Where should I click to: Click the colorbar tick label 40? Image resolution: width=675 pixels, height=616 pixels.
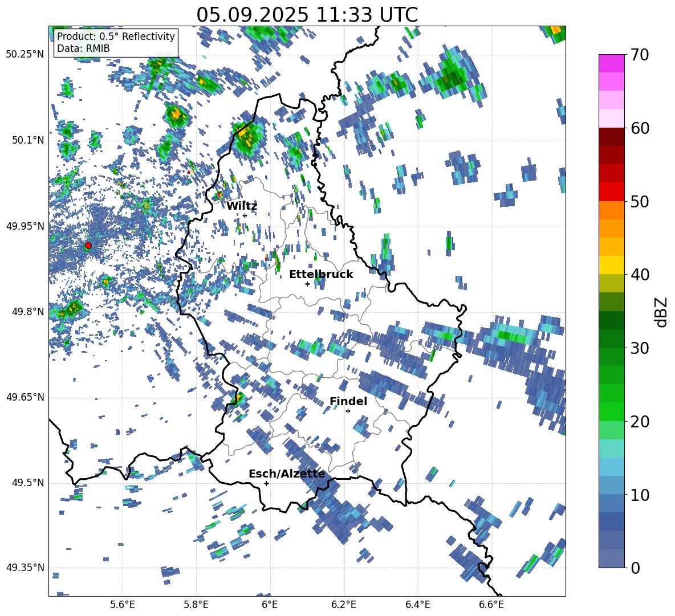[x=640, y=275]
